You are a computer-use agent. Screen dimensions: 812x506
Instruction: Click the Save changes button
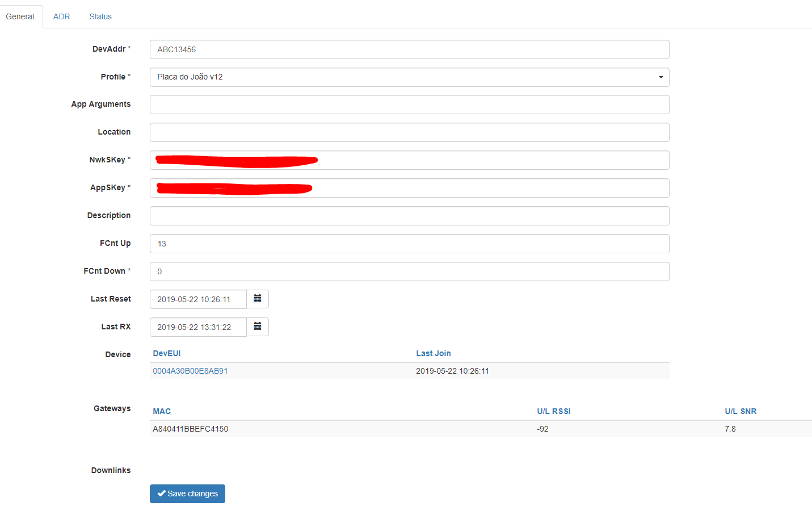pyautogui.click(x=187, y=494)
